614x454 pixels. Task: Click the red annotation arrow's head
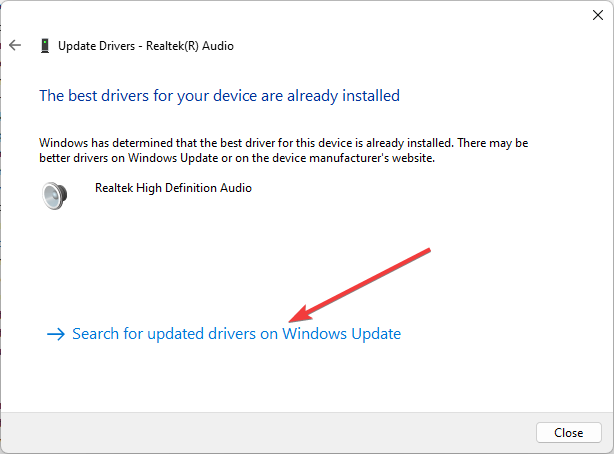click(x=291, y=319)
